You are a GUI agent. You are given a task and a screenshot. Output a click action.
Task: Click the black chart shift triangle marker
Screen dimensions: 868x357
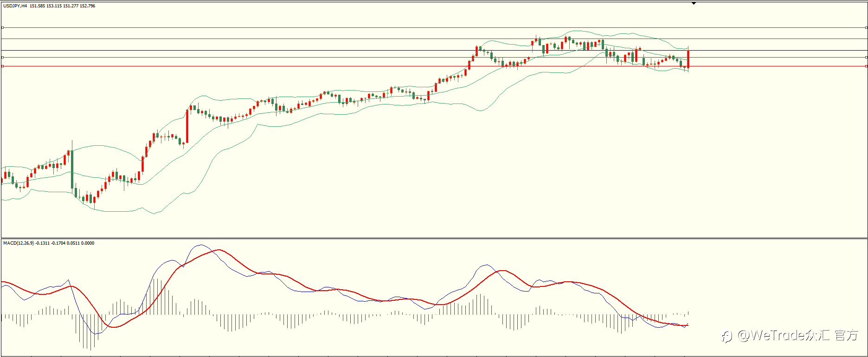pos(694,3)
